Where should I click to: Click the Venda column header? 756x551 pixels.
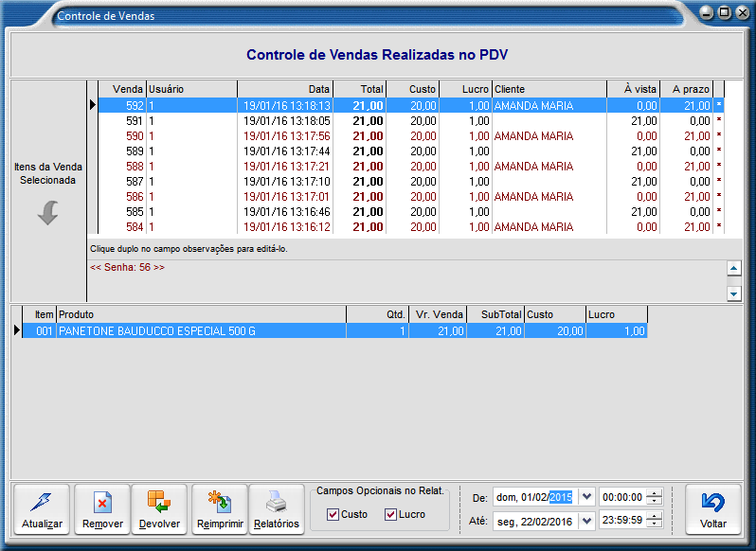coord(122,89)
